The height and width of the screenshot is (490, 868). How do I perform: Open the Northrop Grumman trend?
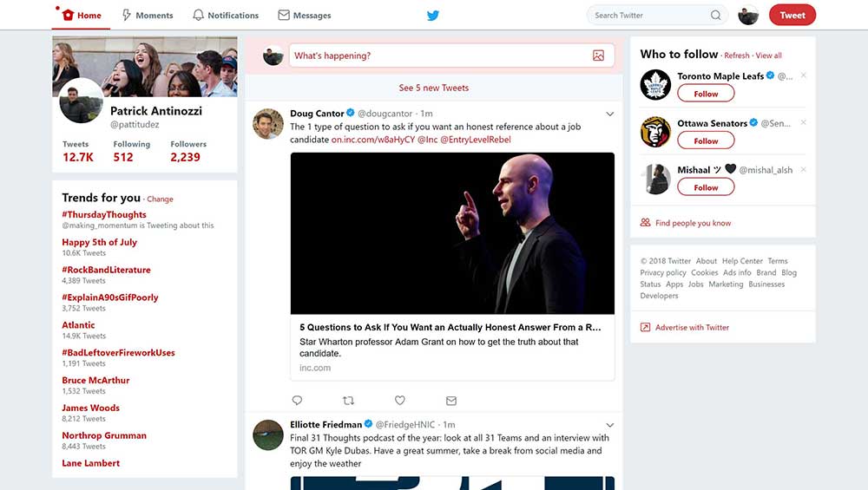(104, 436)
